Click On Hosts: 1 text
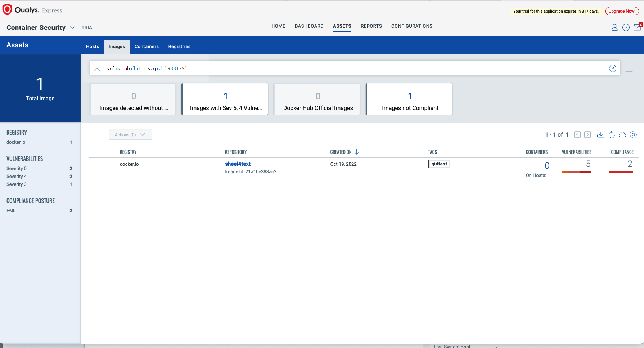The height and width of the screenshot is (348, 644). tap(538, 175)
